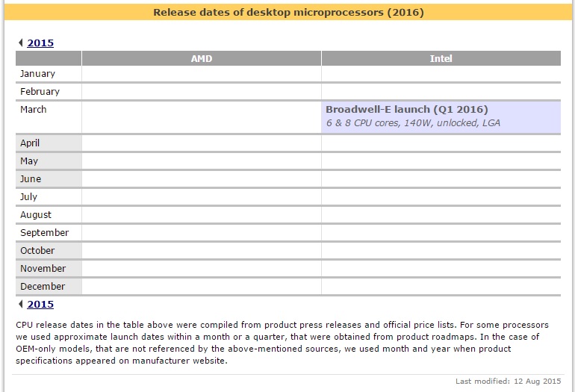575x392 pixels.
Task: Click the Broadwell-E launch (Q1 2016) entry
Action: (x=407, y=109)
